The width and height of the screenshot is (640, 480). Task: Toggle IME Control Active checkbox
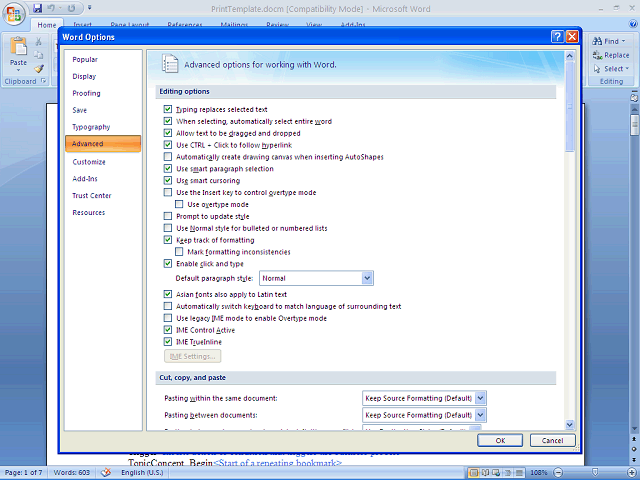coord(168,330)
